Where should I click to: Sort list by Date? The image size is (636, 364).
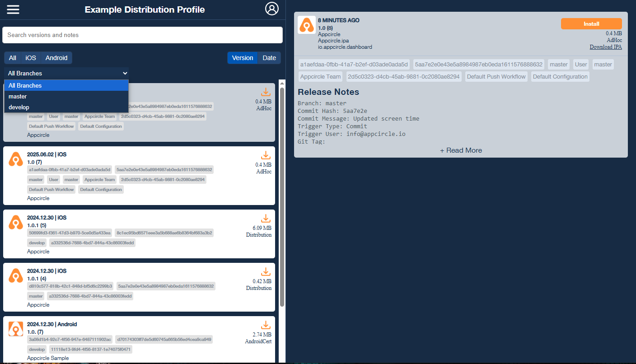[269, 58]
